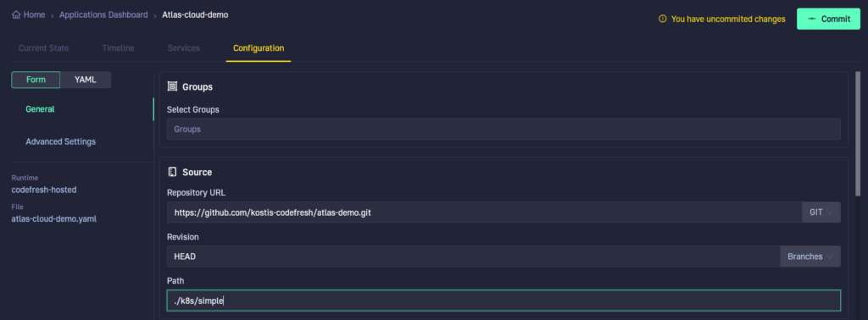Switch to Form view toggle

point(36,80)
